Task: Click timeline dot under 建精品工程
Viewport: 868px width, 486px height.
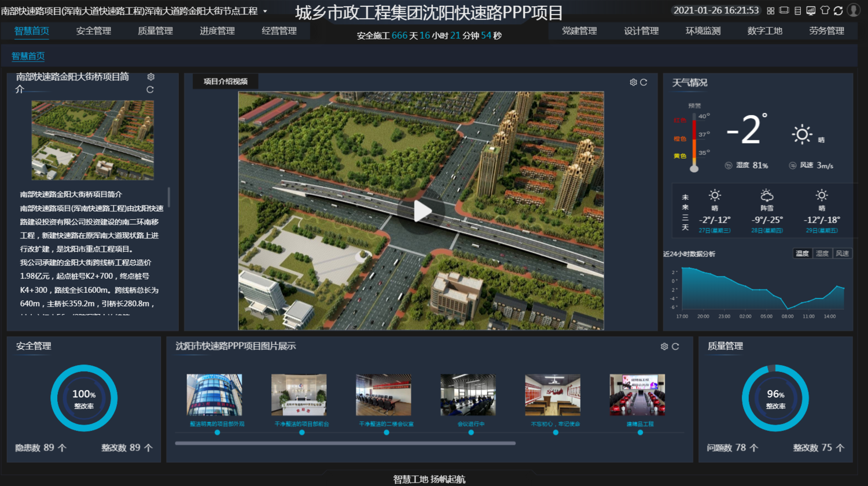Action: click(640, 432)
